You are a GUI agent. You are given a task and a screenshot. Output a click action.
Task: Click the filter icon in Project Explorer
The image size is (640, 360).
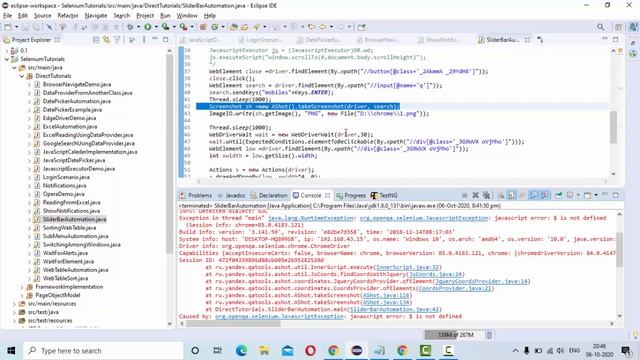point(118,40)
